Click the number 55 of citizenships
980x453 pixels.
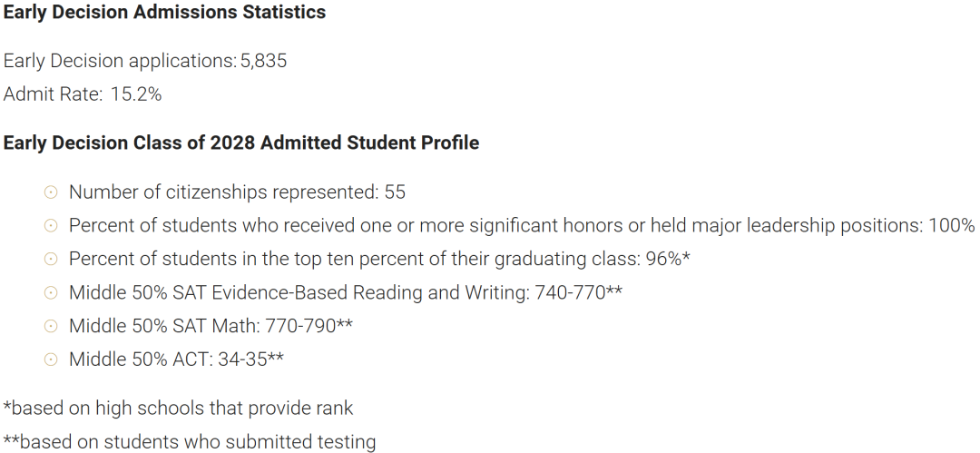[395, 192]
